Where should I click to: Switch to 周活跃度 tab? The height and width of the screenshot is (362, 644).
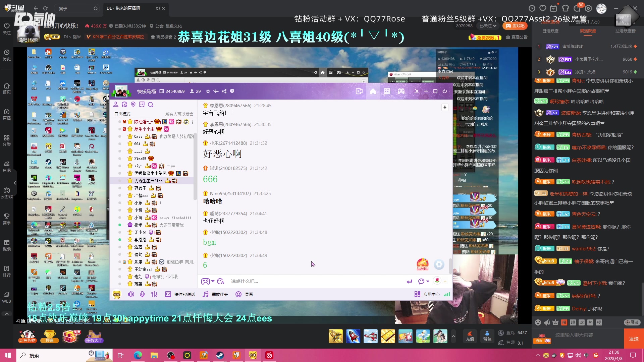point(588,31)
